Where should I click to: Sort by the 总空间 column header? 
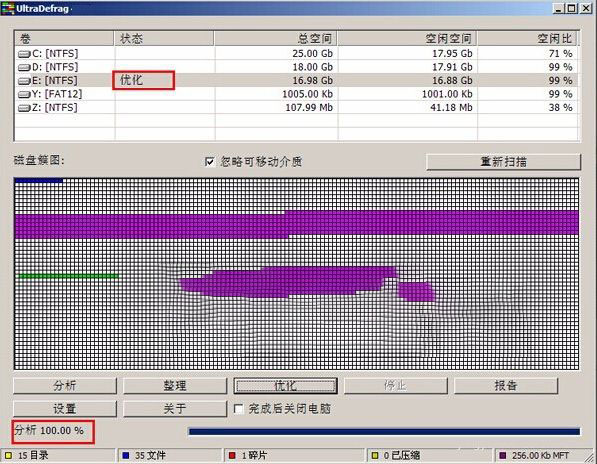point(276,38)
